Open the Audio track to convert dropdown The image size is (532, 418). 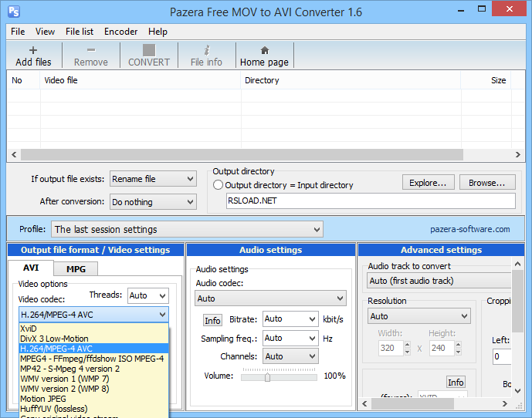tap(439, 281)
